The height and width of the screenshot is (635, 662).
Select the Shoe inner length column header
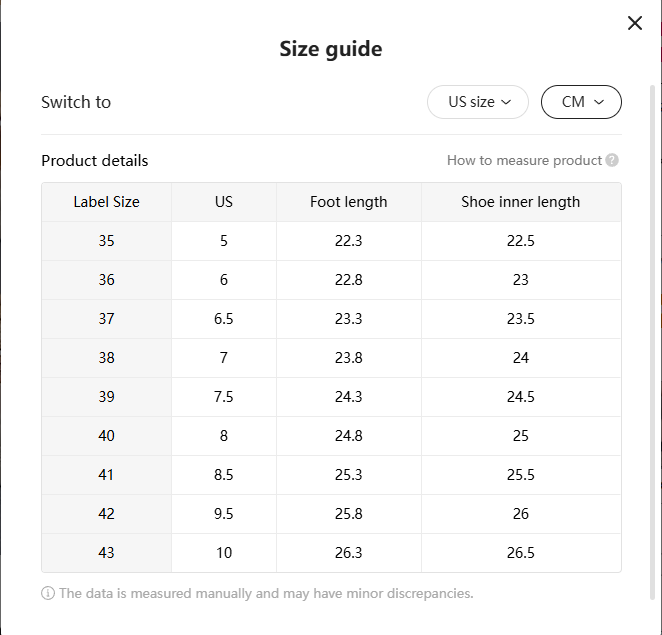pyautogui.click(x=520, y=202)
